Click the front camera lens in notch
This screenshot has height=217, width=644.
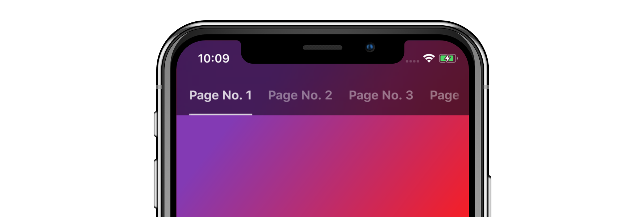(x=370, y=47)
